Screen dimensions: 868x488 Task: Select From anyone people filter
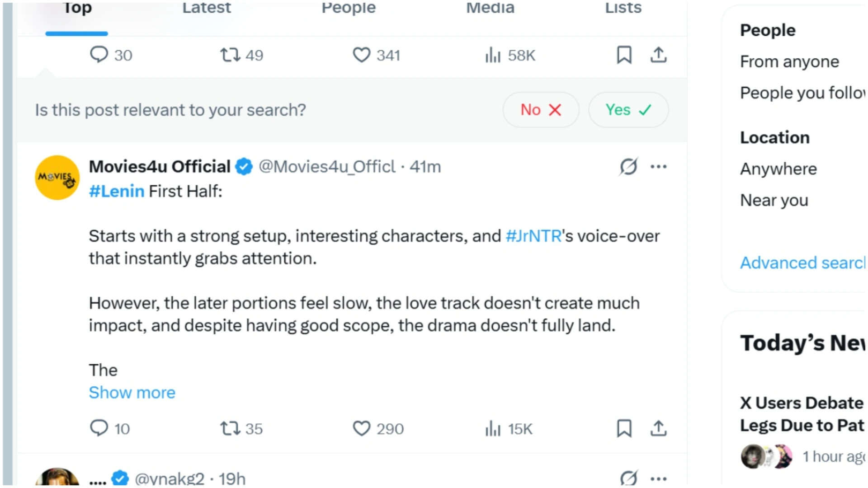pos(789,61)
